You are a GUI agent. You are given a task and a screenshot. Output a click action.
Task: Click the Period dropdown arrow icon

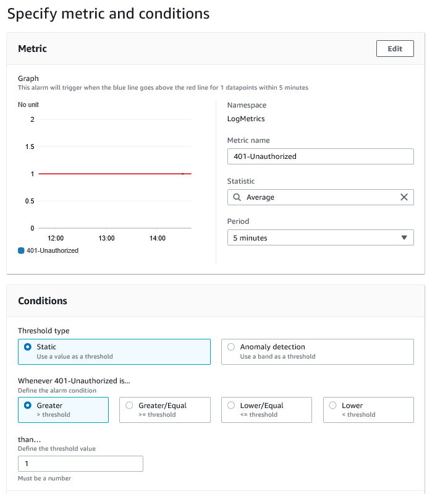(404, 238)
